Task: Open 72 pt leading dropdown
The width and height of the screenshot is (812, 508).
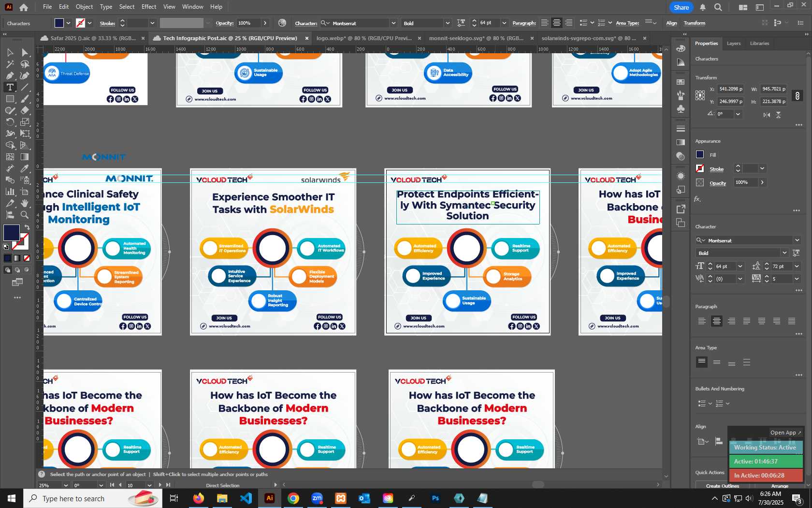Action: click(x=797, y=266)
